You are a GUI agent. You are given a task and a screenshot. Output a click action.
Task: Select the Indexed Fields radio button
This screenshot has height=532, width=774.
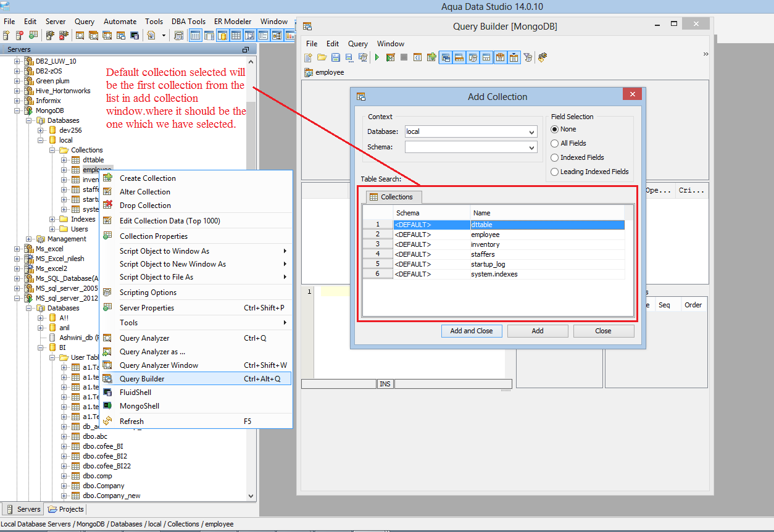coord(554,157)
